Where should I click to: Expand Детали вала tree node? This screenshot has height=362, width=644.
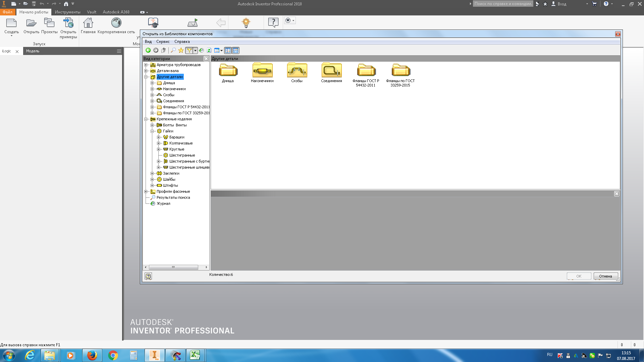click(x=146, y=71)
